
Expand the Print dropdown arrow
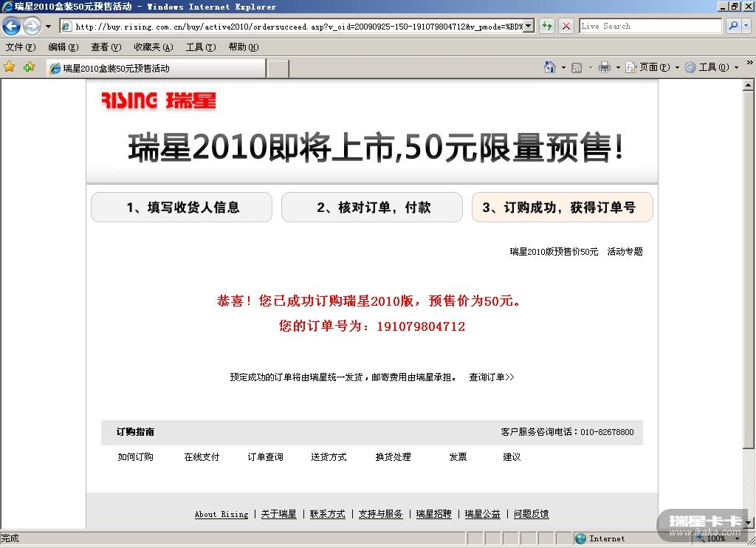point(618,67)
